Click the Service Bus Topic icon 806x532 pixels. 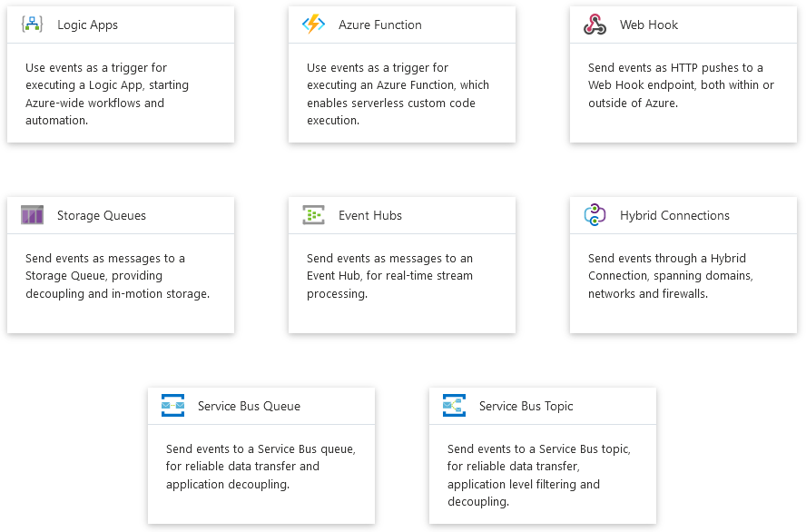click(x=454, y=406)
